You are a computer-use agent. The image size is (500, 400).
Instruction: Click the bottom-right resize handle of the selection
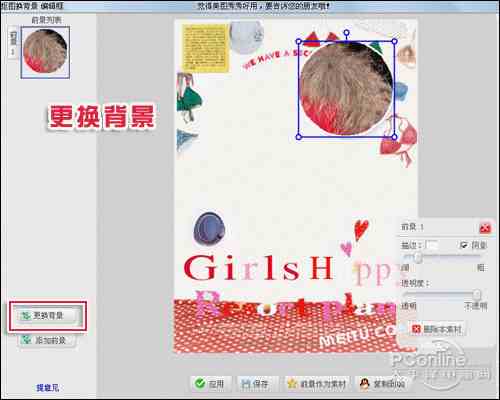tap(395, 137)
